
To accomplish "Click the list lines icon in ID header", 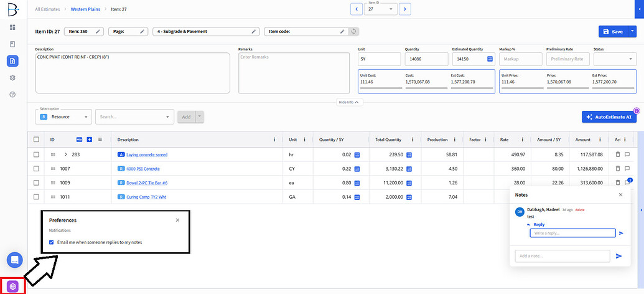I will (x=100, y=140).
